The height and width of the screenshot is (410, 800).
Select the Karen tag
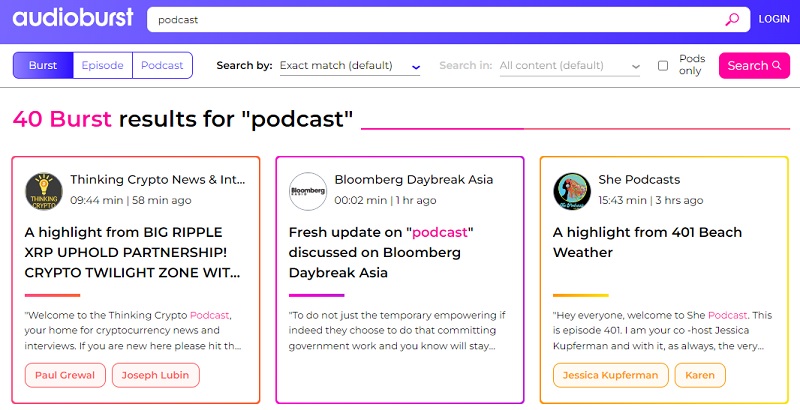pos(700,375)
